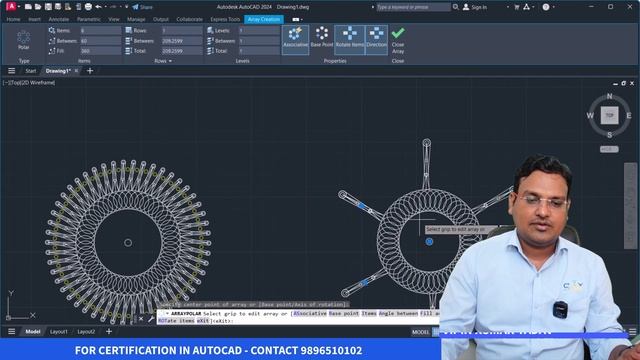The height and width of the screenshot is (360, 640).
Task: Click the command line customize wrench icon
Action: [151, 319]
